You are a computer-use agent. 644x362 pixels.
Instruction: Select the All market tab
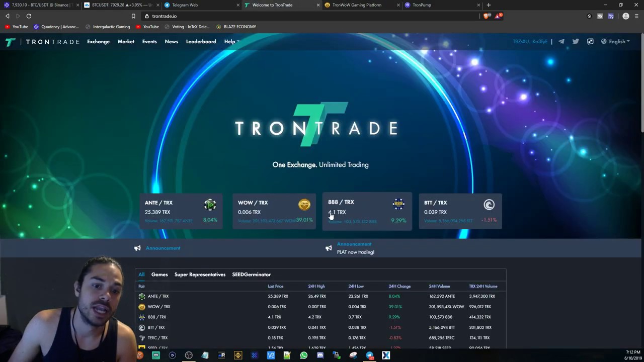(x=141, y=275)
